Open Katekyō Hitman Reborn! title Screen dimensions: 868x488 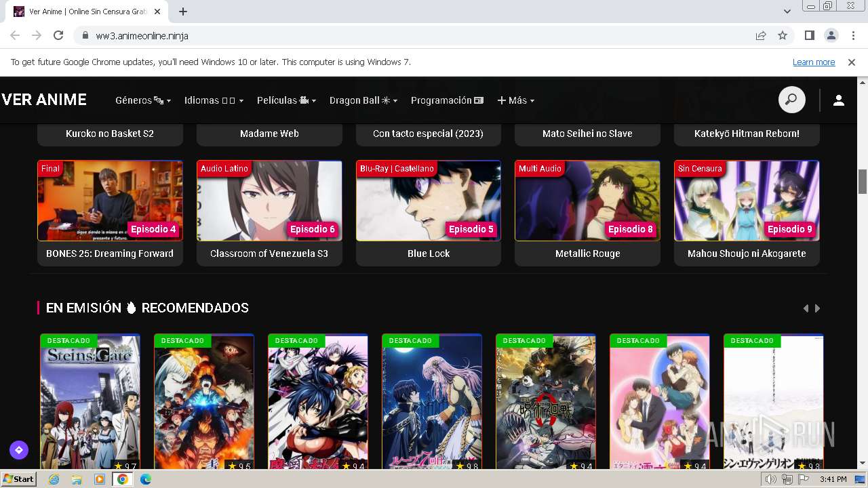(x=747, y=134)
